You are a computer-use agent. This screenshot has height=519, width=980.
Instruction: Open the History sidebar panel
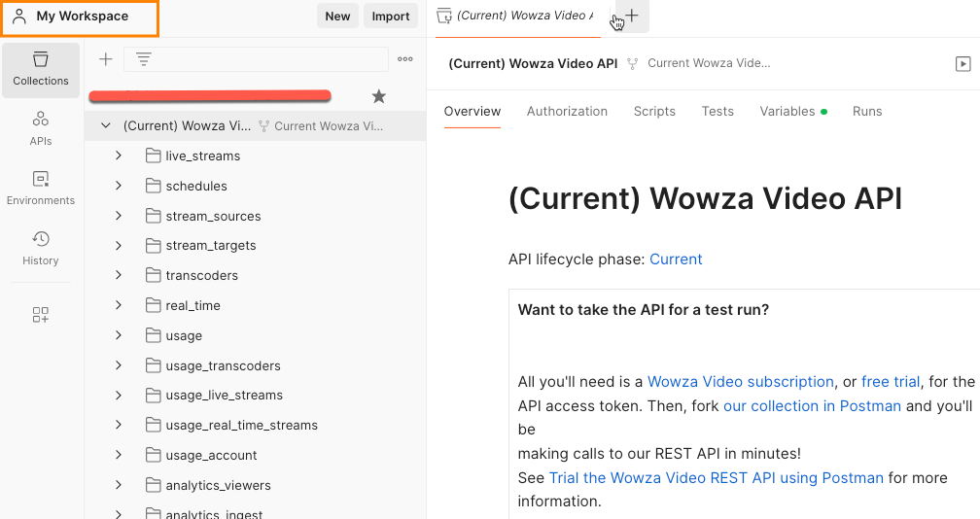click(x=41, y=248)
